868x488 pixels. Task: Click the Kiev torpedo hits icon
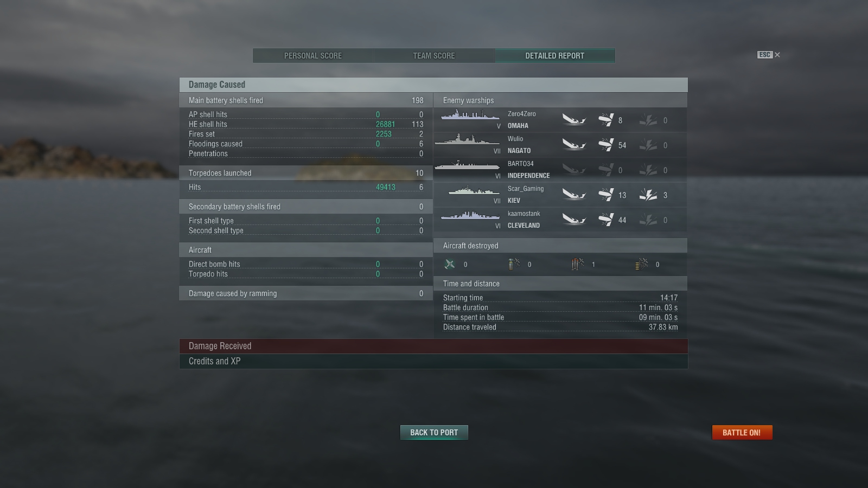point(648,195)
